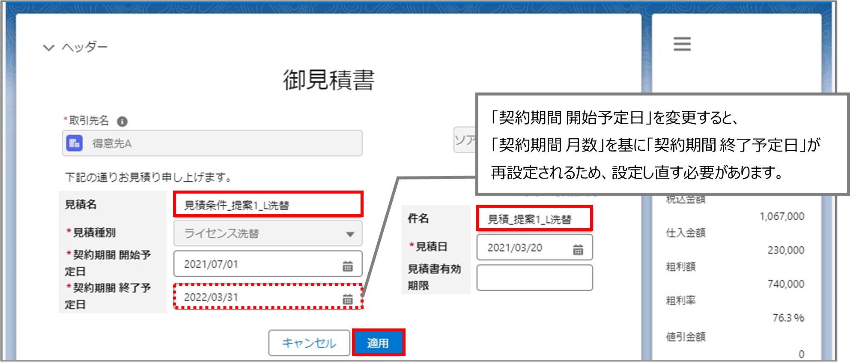Click the 見積日 field 2021/03/20

pos(534,247)
